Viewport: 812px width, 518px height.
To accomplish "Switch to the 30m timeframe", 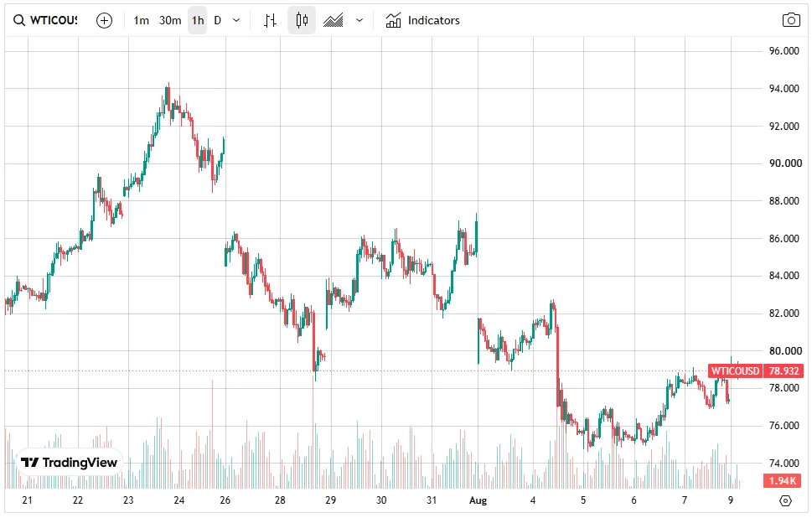I will [x=170, y=20].
